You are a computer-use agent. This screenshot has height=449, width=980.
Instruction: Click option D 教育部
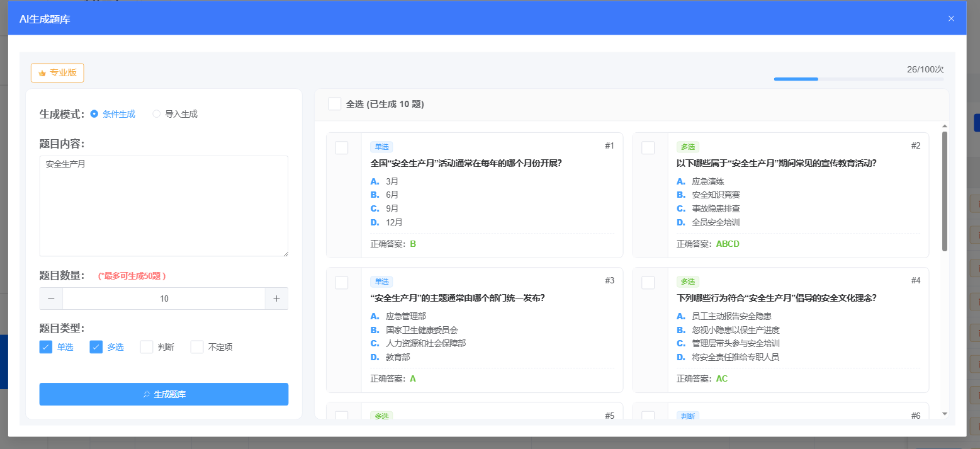[x=390, y=357]
